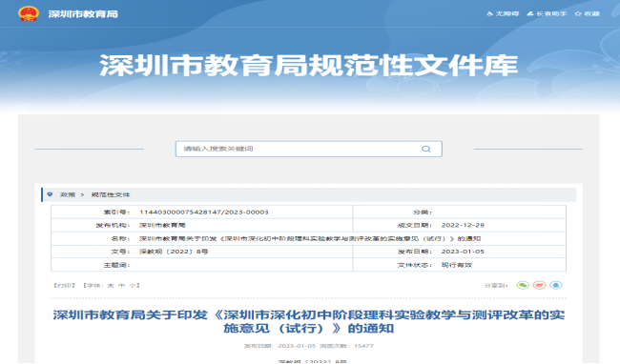This screenshot has width=620, height=364.
Task: Set font size to 大 (large)
Action: pyautogui.click(x=111, y=285)
